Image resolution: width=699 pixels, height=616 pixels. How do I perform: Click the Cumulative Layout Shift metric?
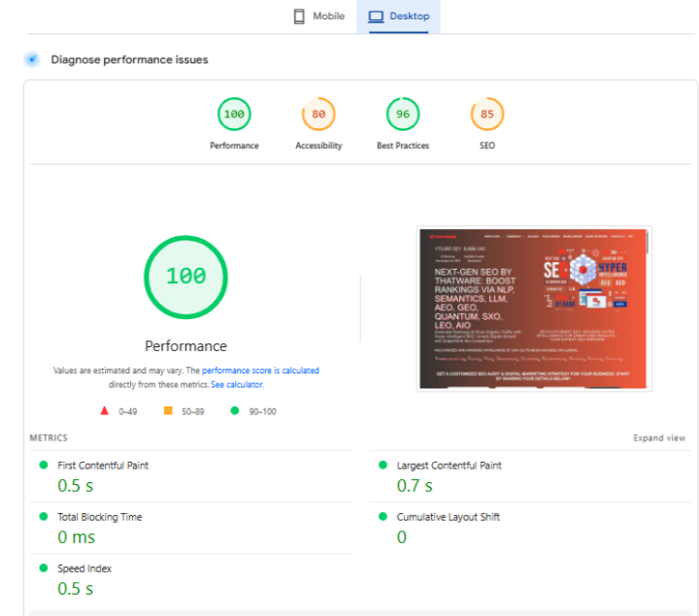[448, 517]
